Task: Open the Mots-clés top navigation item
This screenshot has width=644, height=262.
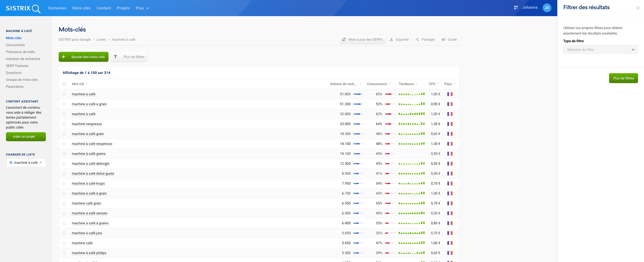Action: 81,8
